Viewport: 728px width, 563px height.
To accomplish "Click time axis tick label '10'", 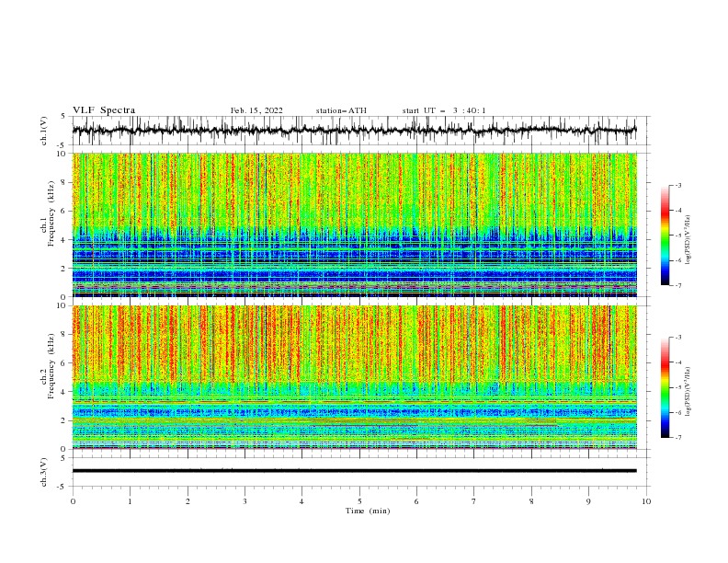I will coord(646,501).
